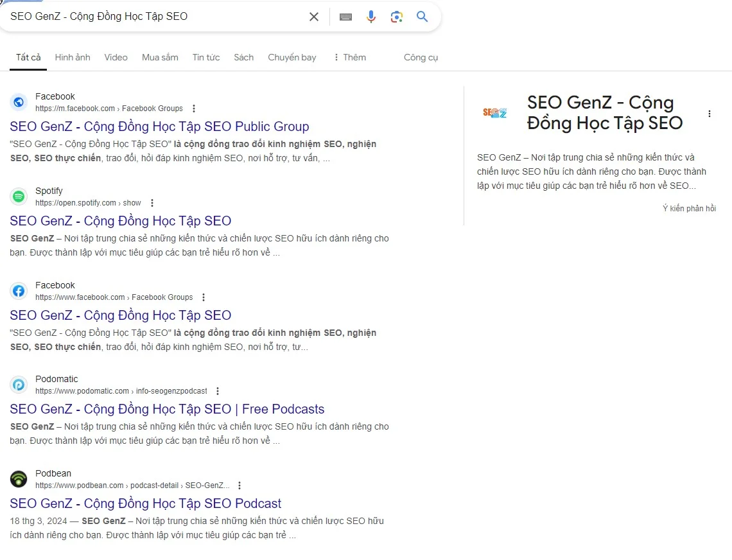Switch to the Hình ảnh tab
Image resolution: width=732 pixels, height=560 pixels.
pyautogui.click(x=73, y=57)
